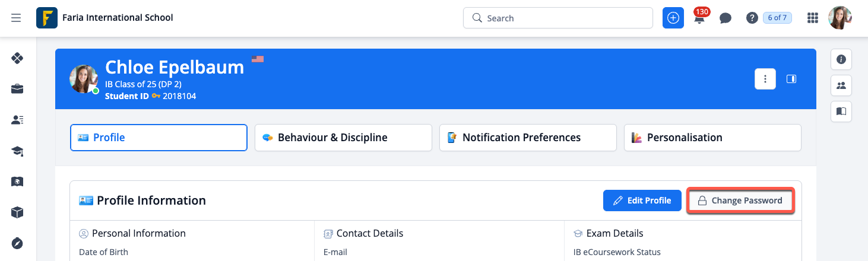Open the messages chat bubble icon
This screenshot has width=868, height=261.
[725, 18]
